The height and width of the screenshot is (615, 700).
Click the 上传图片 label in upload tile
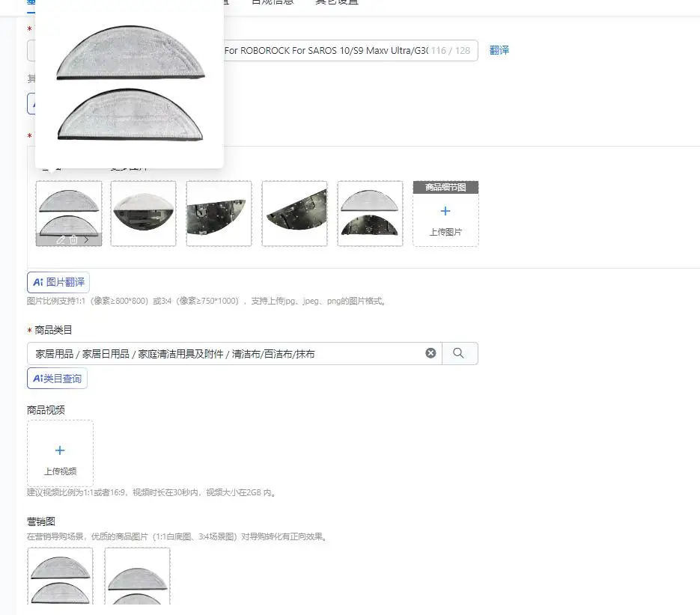[445, 232]
